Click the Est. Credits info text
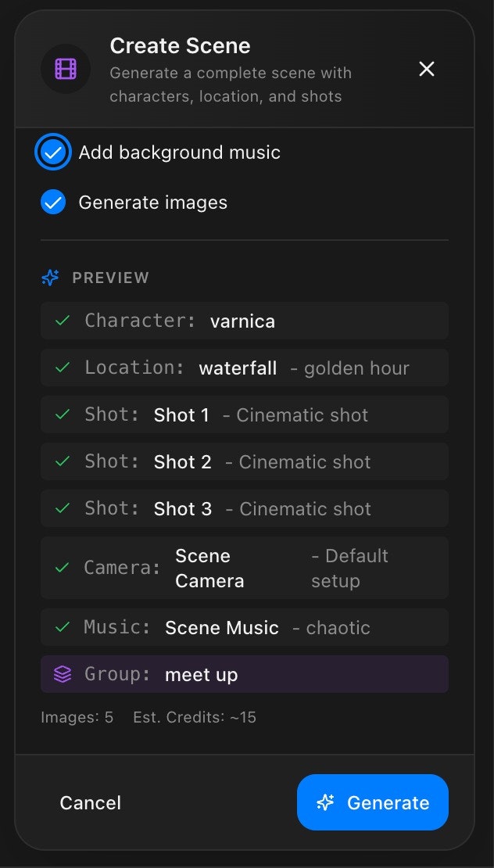Screen dimensions: 494x868 [x=194, y=717]
